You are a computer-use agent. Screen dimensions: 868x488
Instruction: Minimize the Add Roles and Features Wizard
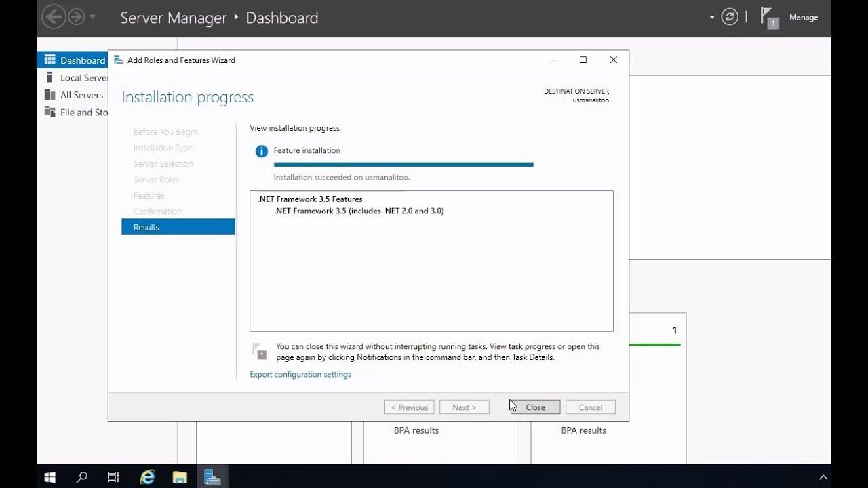[553, 60]
